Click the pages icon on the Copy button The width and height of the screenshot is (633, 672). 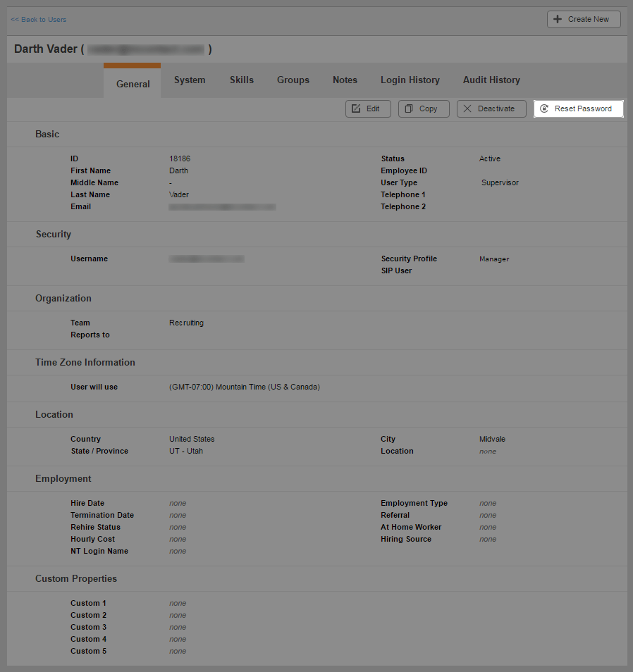click(x=409, y=108)
